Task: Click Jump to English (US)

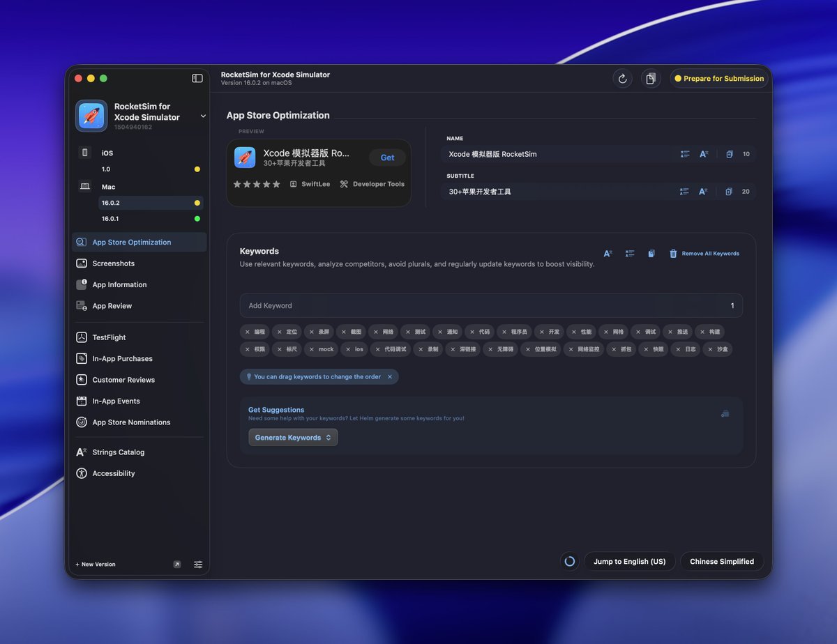Action: (x=629, y=562)
